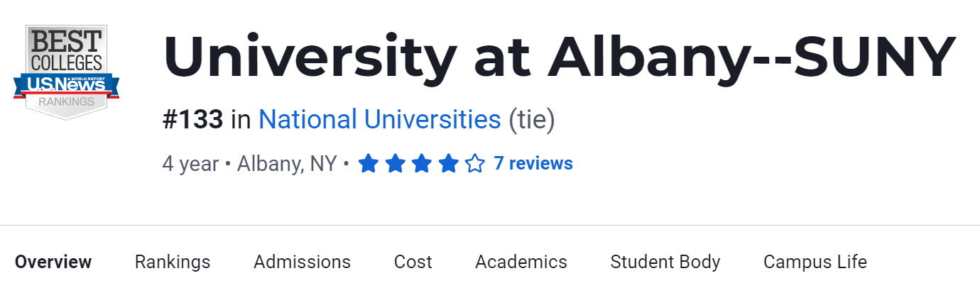Click the second blue rating star
This screenshot has height=288, width=980.
tap(395, 165)
